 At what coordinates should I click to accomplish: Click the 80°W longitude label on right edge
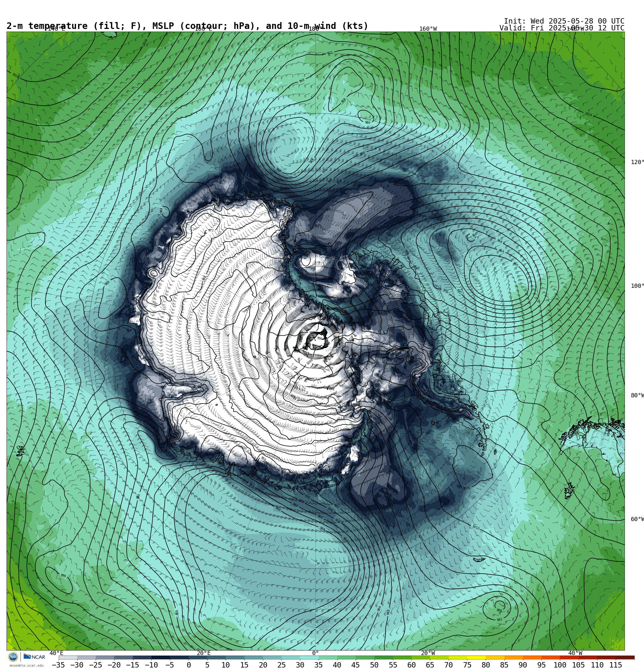click(637, 395)
